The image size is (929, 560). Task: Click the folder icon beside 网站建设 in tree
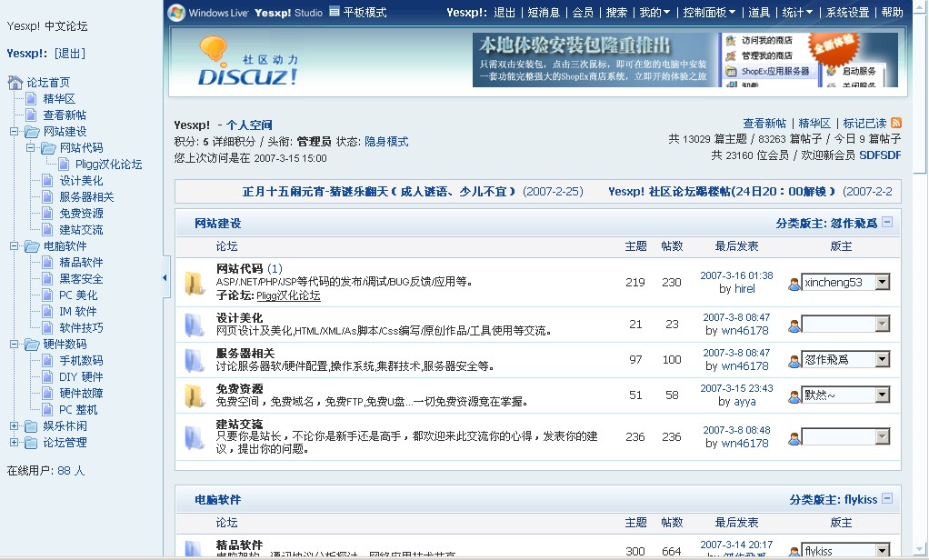pos(32,132)
